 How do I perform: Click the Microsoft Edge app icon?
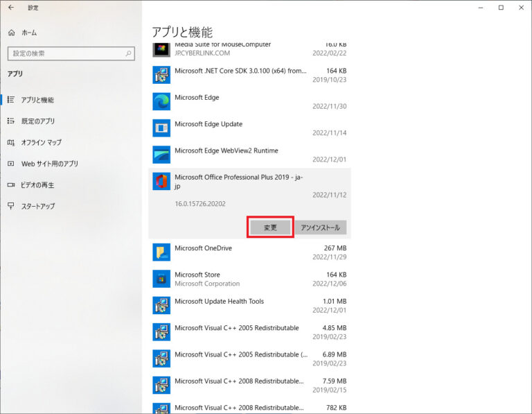tap(161, 101)
